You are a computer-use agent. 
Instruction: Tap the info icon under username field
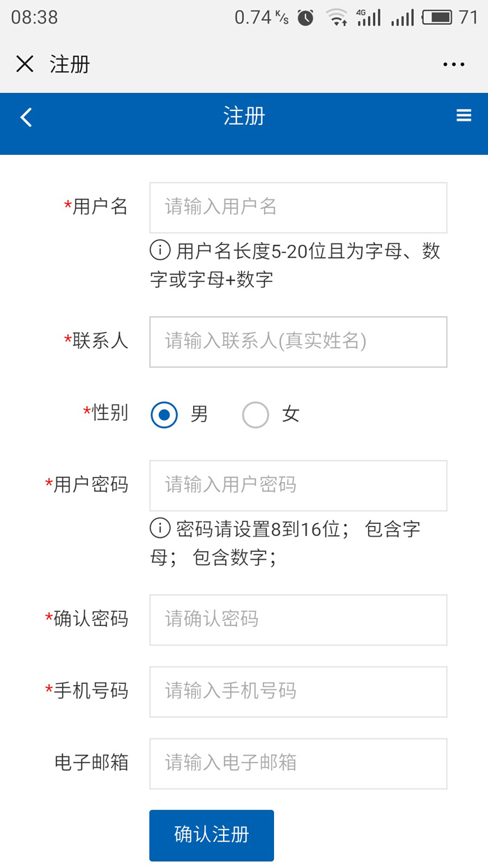tap(160, 249)
